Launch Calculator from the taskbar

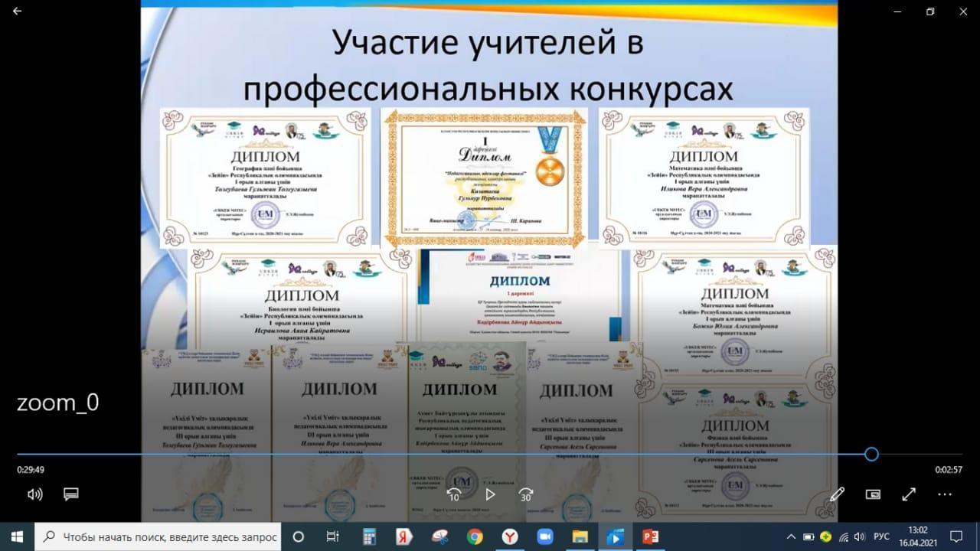pyautogui.click(x=368, y=536)
